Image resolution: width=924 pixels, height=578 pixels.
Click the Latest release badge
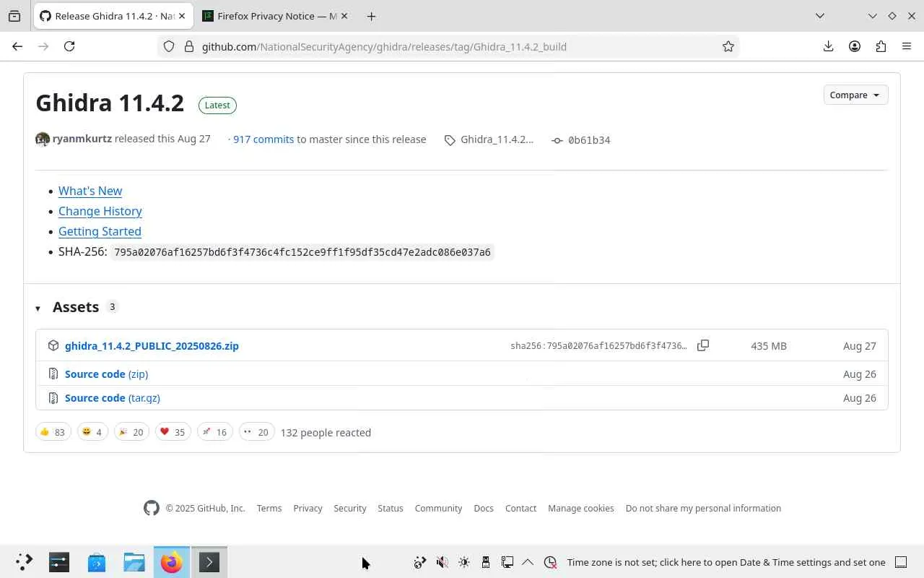point(217,105)
